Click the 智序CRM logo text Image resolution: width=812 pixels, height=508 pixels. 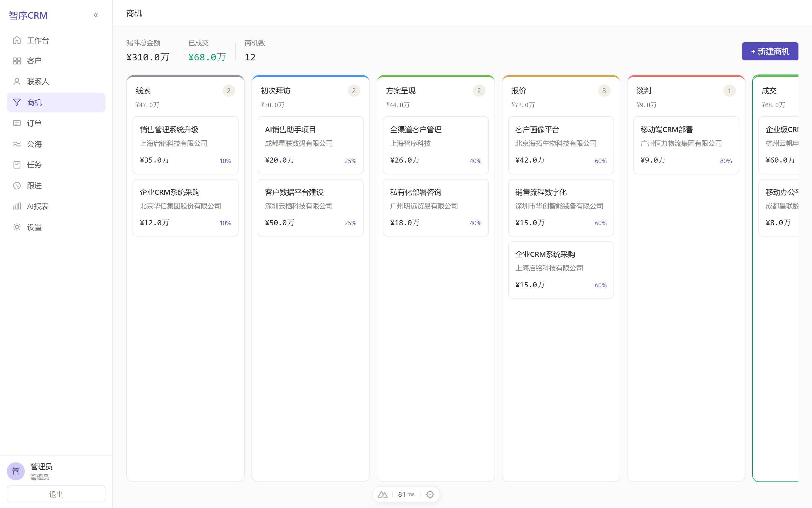tap(28, 15)
